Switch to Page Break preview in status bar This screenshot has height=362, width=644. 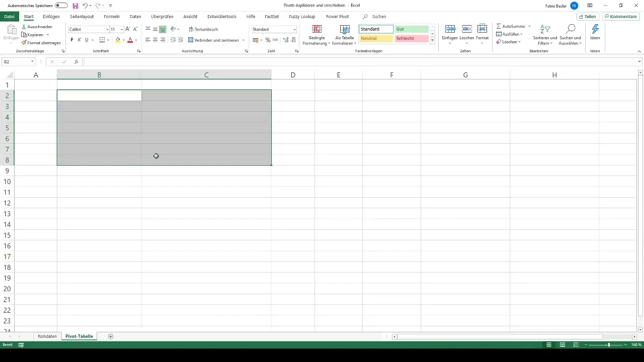point(576,344)
